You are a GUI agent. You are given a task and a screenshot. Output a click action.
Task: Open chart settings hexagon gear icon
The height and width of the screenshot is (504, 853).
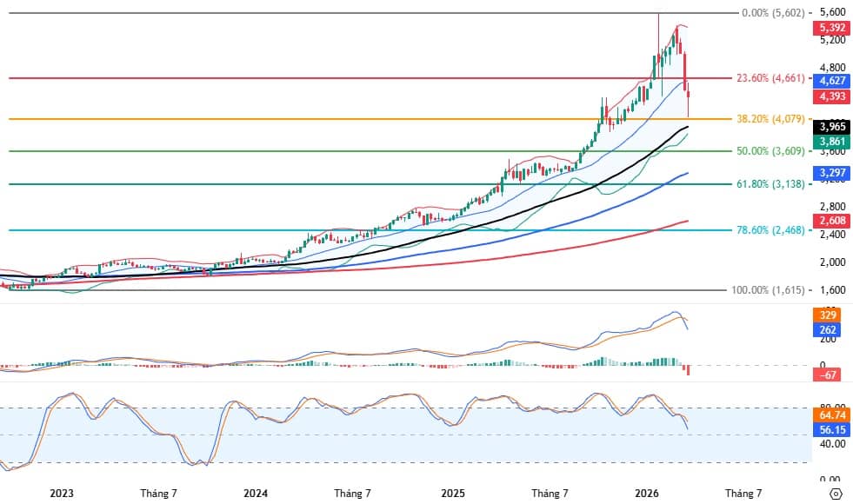[836, 494]
